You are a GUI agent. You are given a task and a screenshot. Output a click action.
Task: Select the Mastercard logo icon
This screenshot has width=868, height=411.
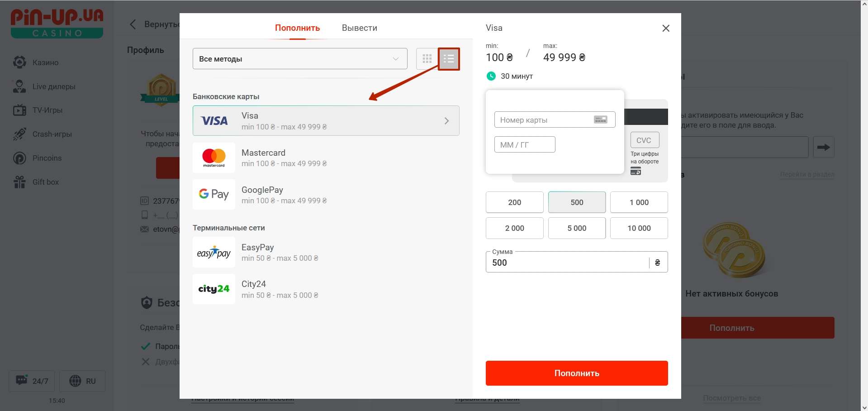(x=214, y=158)
